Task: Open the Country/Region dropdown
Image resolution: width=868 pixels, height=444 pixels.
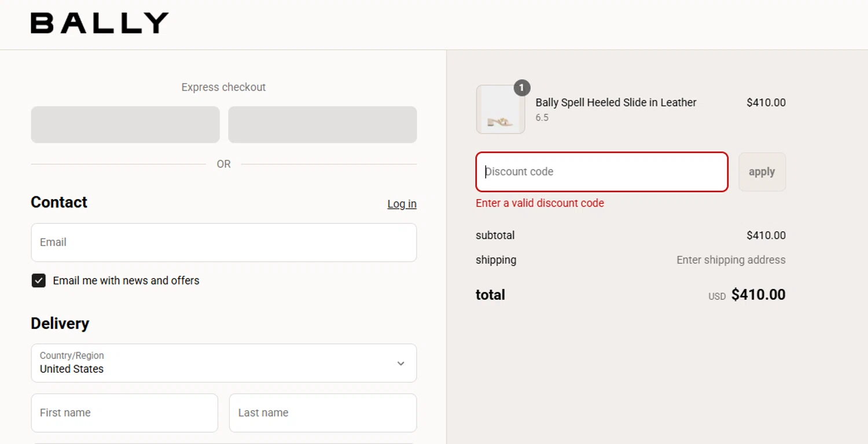Action: (224, 363)
